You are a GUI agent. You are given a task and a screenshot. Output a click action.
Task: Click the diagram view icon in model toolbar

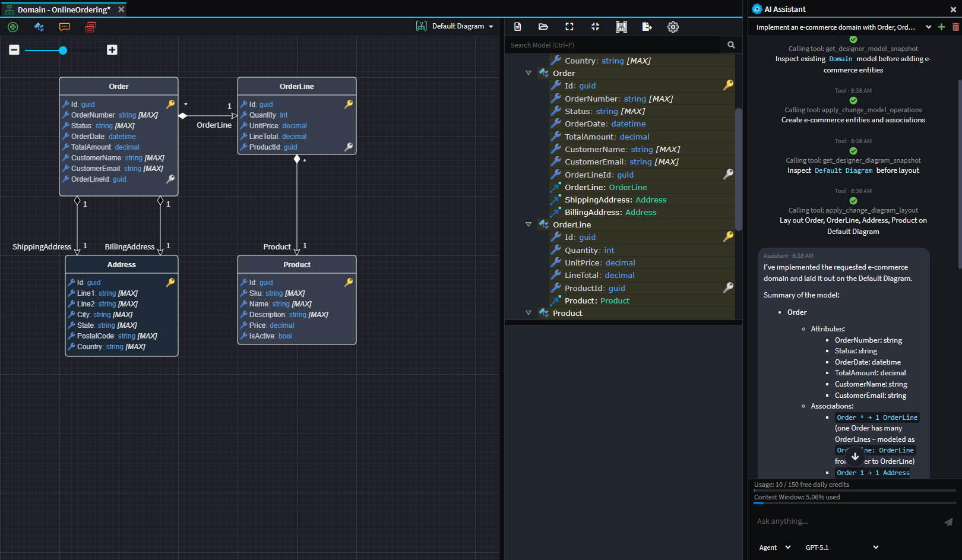pos(621,27)
